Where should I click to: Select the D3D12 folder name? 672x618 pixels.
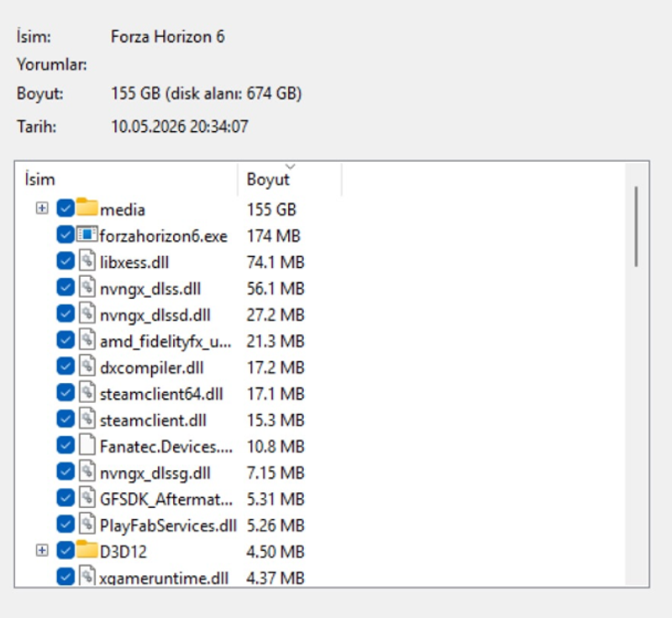[123, 552]
